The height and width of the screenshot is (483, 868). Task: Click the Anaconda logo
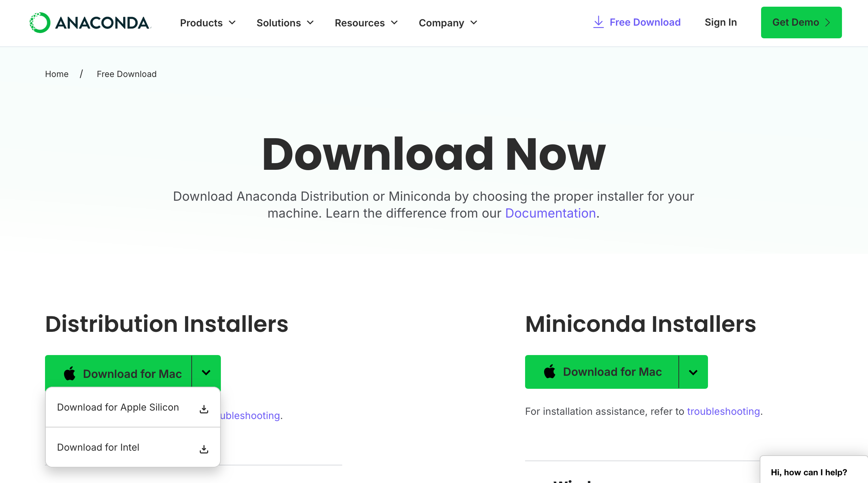90,23
